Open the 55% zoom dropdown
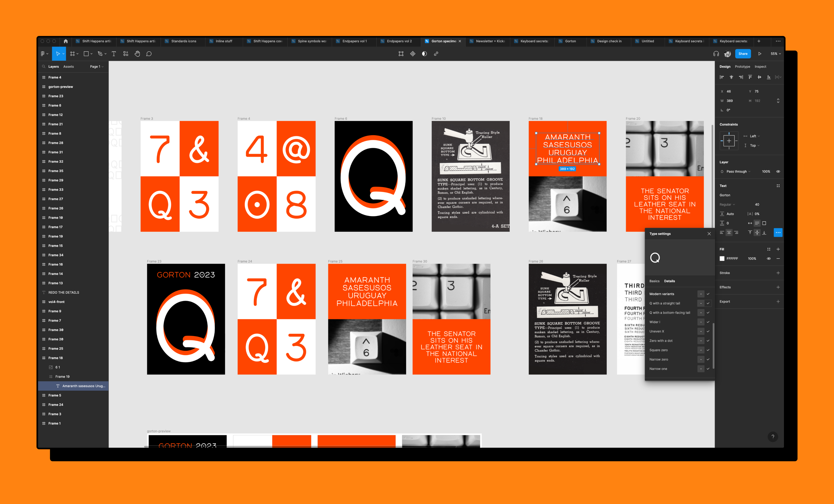Image resolution: width=834 pixels, height=504 pixels. pyautogui.click(x=775, y=54)
